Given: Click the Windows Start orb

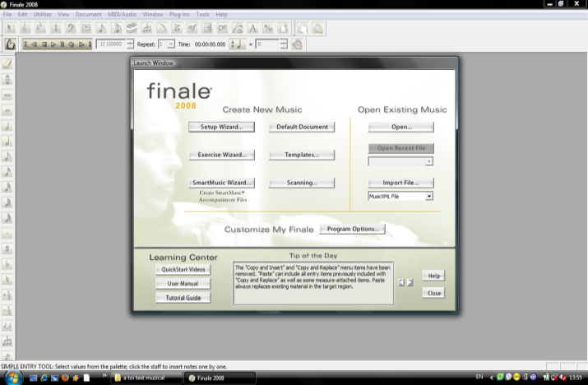Looking at the screenshot, I should (13, 378).
